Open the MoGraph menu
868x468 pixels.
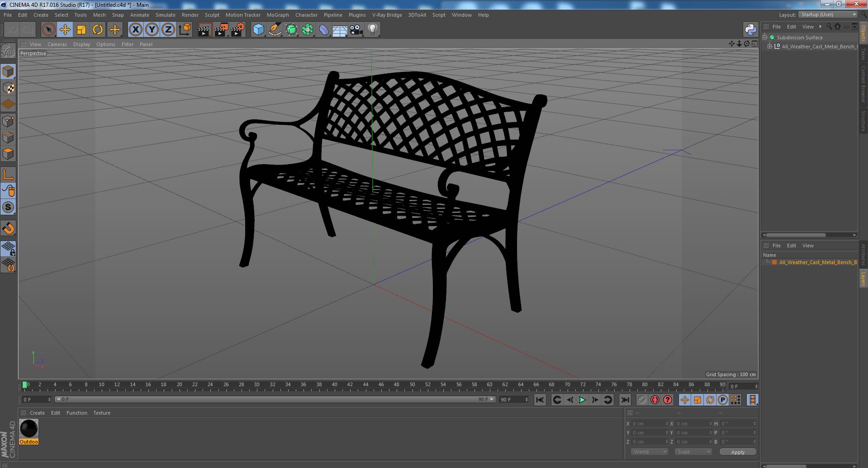[278, 15]
